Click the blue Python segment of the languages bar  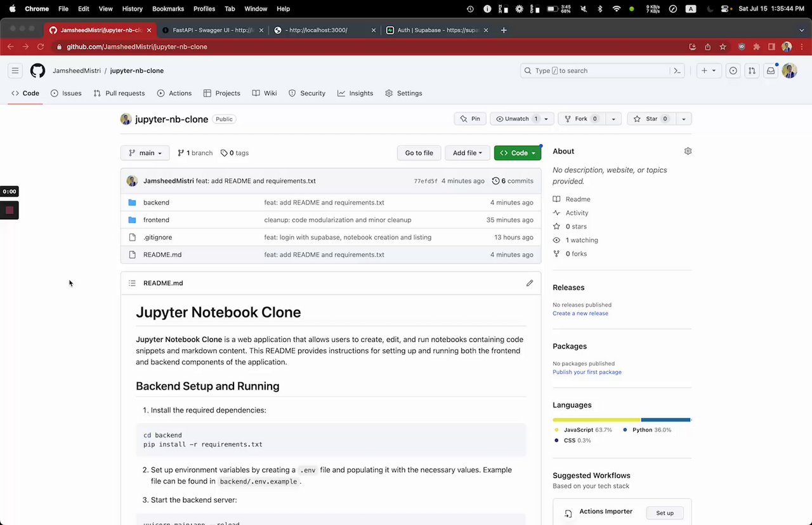click(665, 420)
